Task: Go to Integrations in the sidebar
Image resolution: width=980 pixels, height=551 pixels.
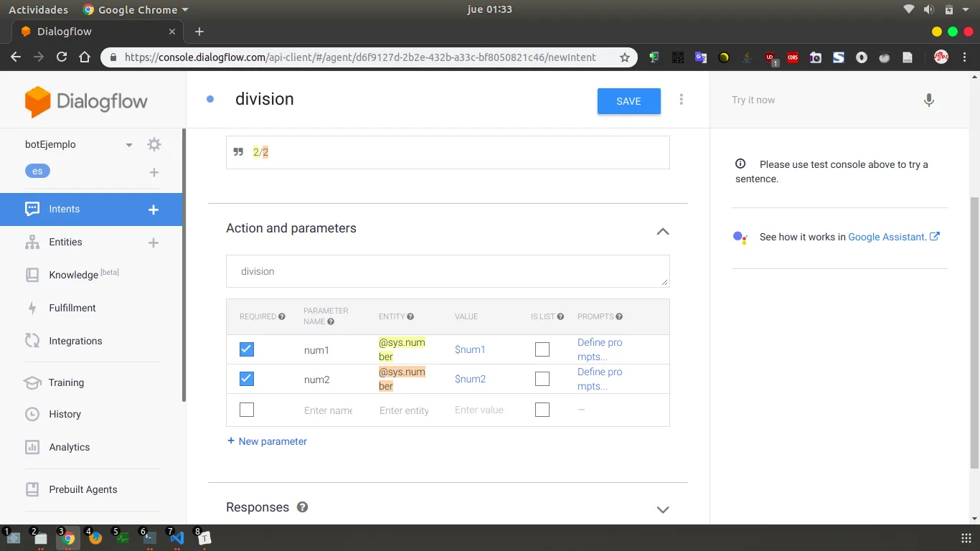Action: point(75,341)
